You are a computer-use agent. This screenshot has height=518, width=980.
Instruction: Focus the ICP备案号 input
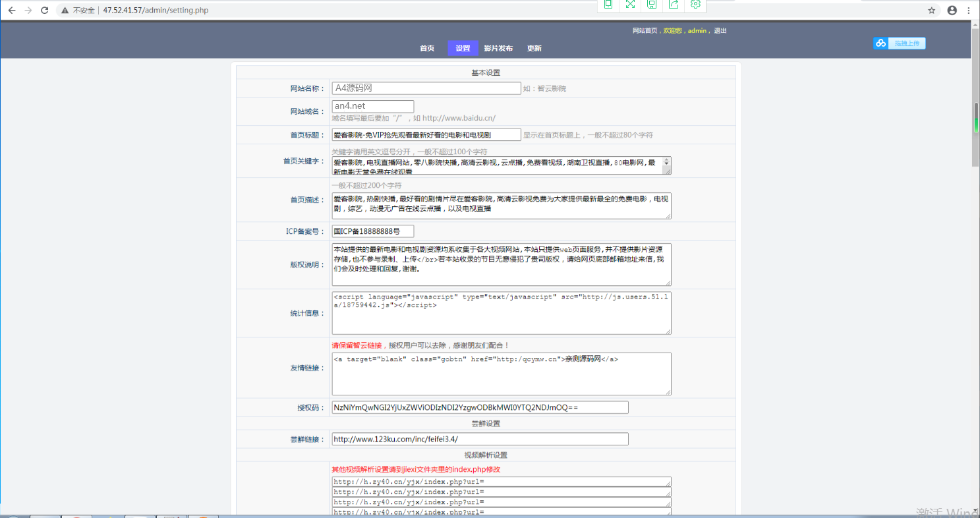pos(373,231)
